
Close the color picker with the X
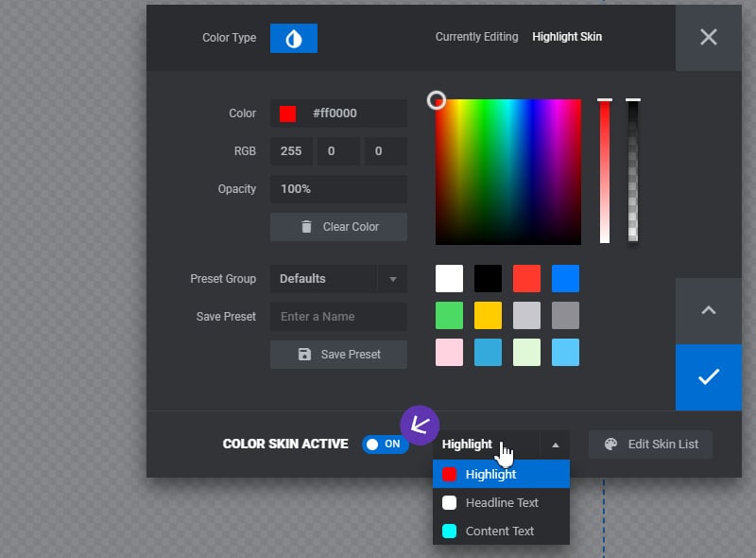[708, 37]
